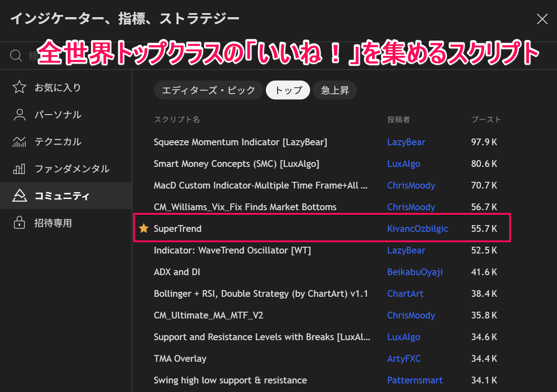This screenshot has height=392, width=557.
Task: Open Patternsmart author profile
Action: coord(415,380)
